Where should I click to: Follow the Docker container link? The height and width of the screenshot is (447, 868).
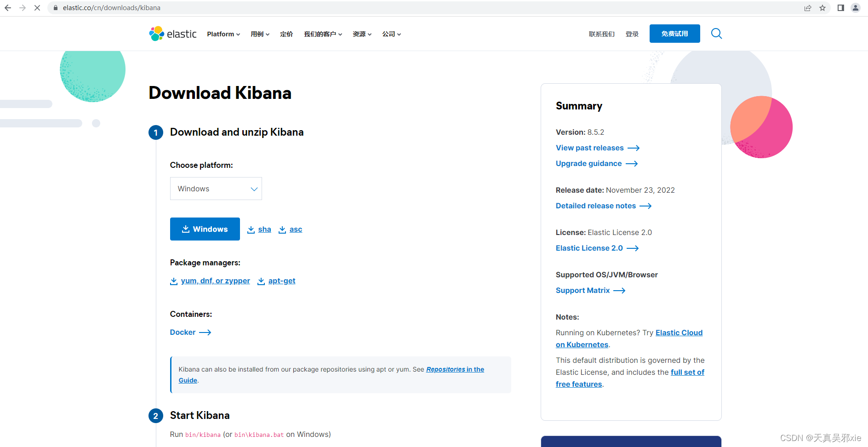[x=183, y=332]
